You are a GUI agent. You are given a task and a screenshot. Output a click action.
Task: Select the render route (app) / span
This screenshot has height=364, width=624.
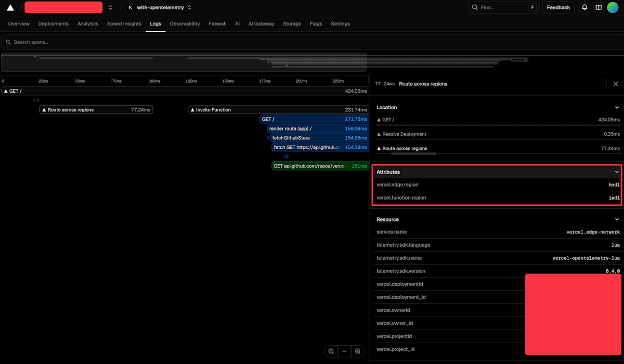[x=318, y=128]
